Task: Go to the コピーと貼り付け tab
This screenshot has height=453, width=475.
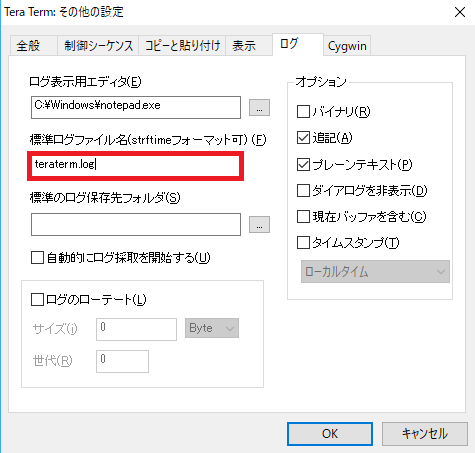Action: [182, 45]
